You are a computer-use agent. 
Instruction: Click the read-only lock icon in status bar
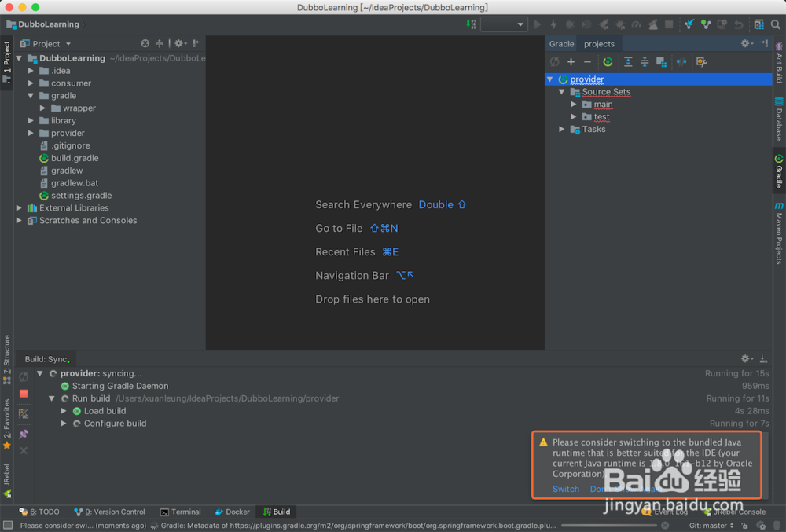pyautogui.click(x=745, y=526)
